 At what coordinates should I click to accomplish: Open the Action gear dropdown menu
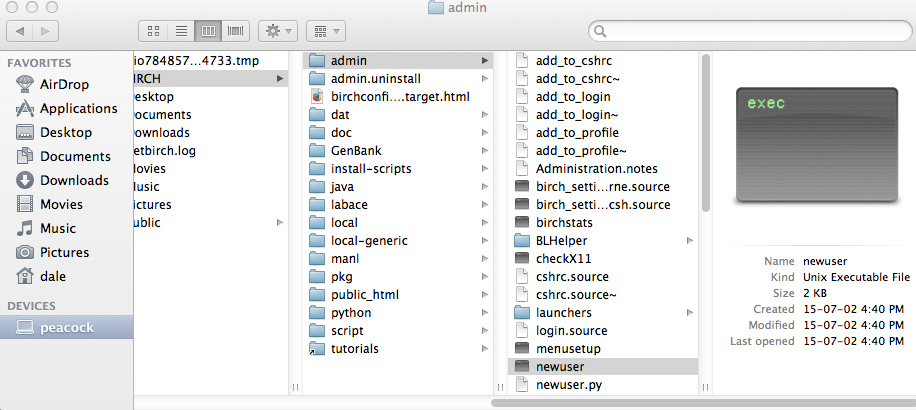click(277, 31)
